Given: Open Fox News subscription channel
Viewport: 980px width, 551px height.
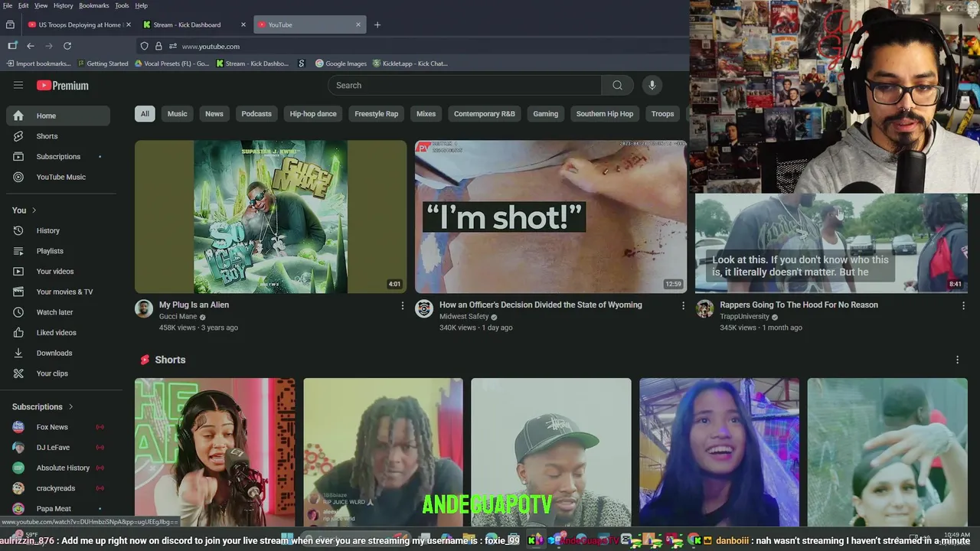Looking at the screenshot, I should point(58,427).
